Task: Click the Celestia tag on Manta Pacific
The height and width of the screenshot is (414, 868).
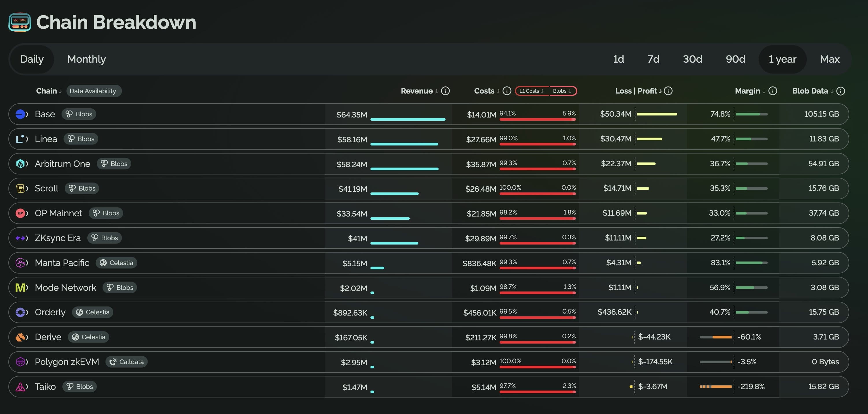Action: point(116,263)
